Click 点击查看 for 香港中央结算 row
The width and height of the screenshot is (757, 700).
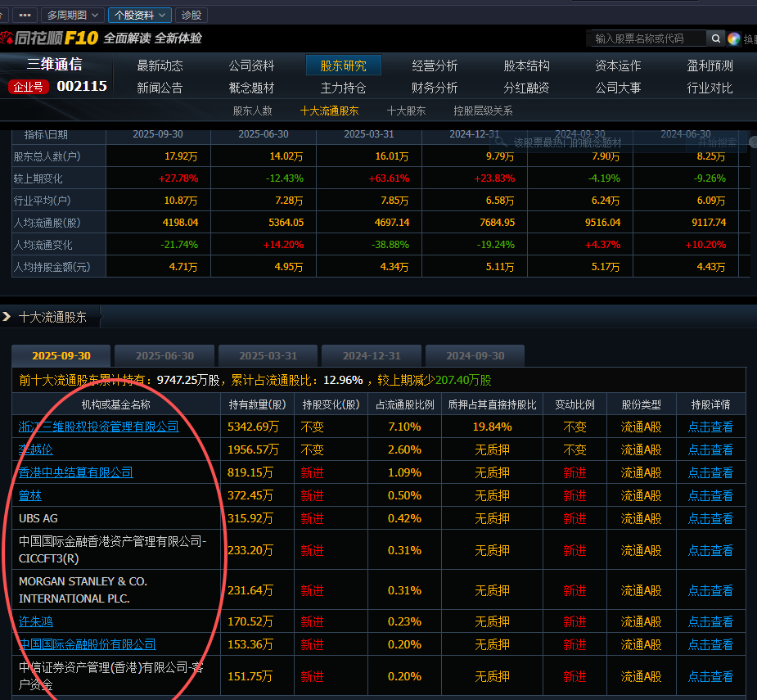pyautogui.click(x=710, y=472)
